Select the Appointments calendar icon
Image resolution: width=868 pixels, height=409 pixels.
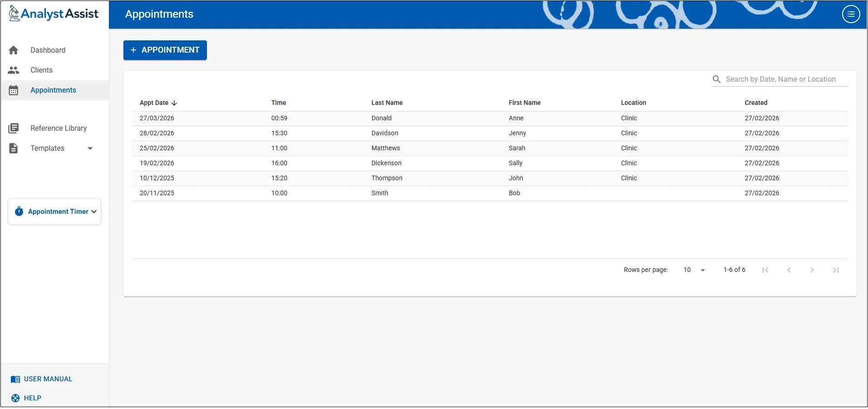coord(13,90)
